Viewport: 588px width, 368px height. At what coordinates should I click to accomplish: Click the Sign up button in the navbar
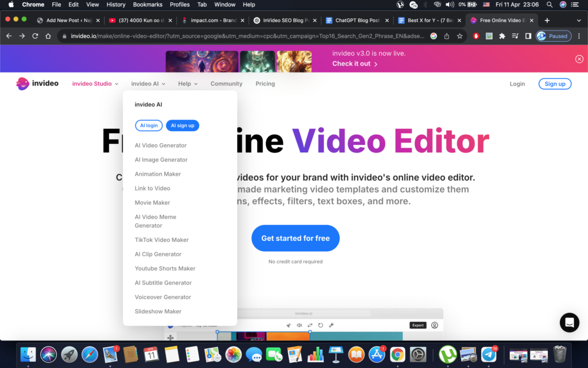(554, 83)
